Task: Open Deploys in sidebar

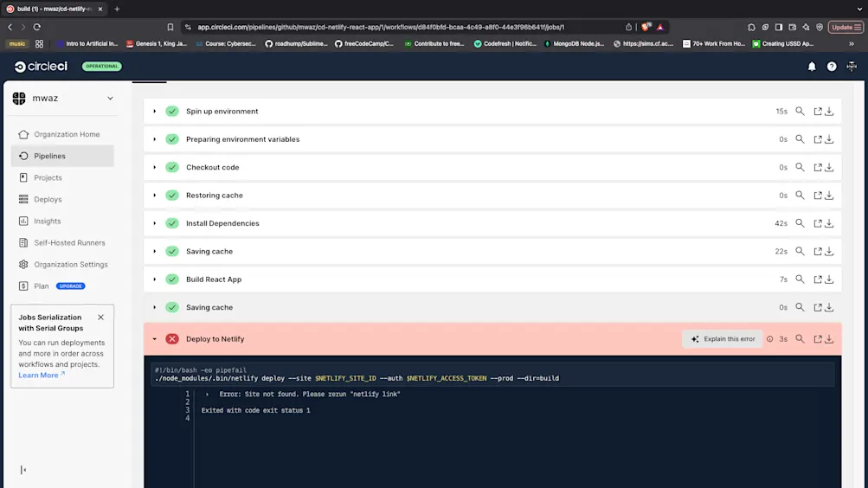Action: [62, 199]
